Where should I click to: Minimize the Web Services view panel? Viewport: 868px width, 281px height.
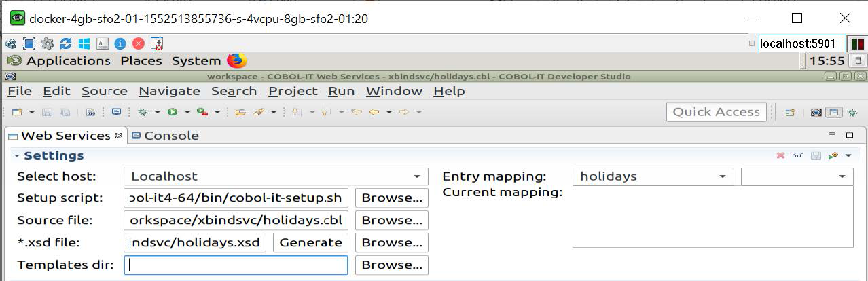point(833,135)
